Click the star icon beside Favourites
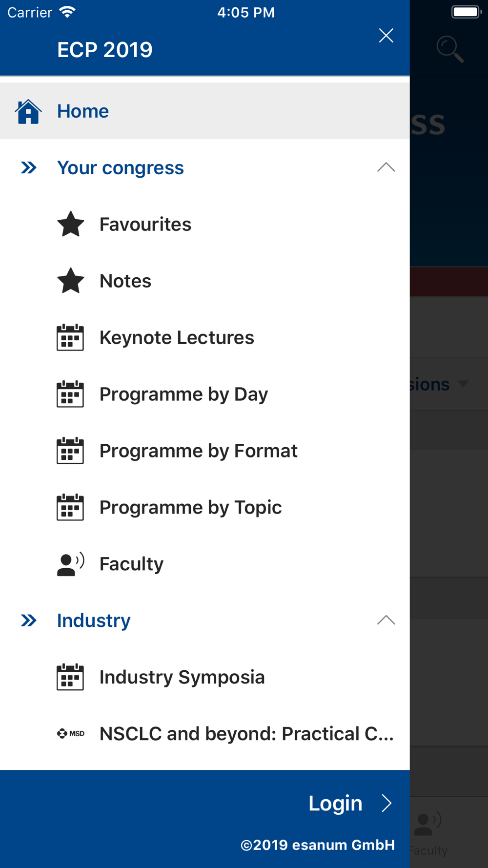The width and height of the screenshot is (488, 868). tap(71, 224)
